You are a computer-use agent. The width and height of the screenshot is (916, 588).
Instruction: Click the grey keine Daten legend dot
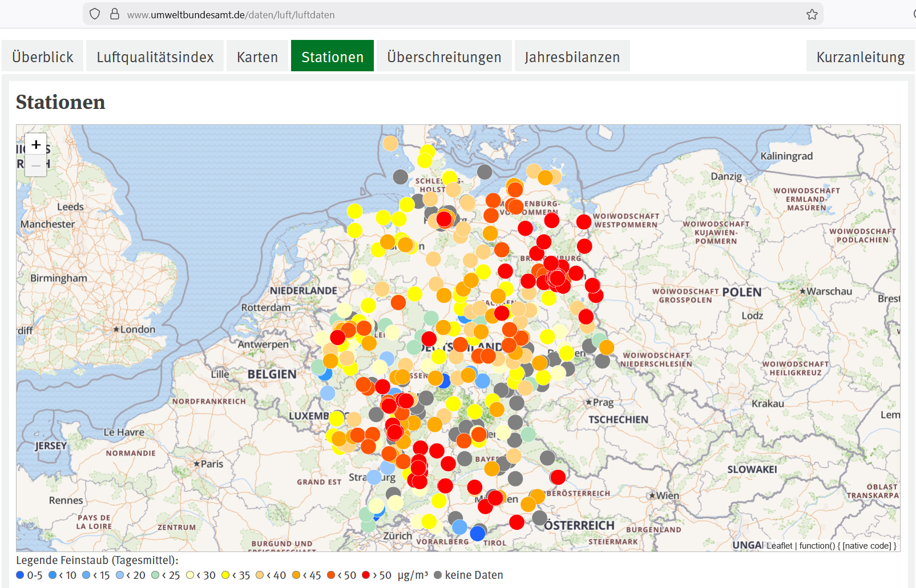(x=438, y=575)
